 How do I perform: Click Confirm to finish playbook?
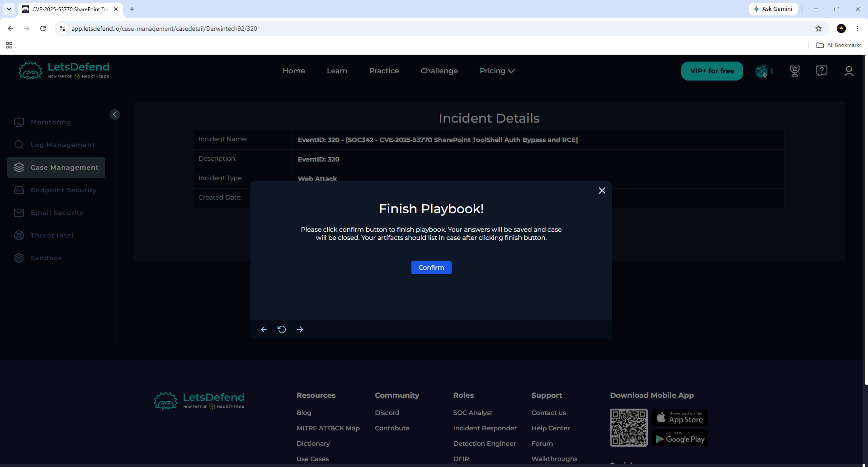431,267
